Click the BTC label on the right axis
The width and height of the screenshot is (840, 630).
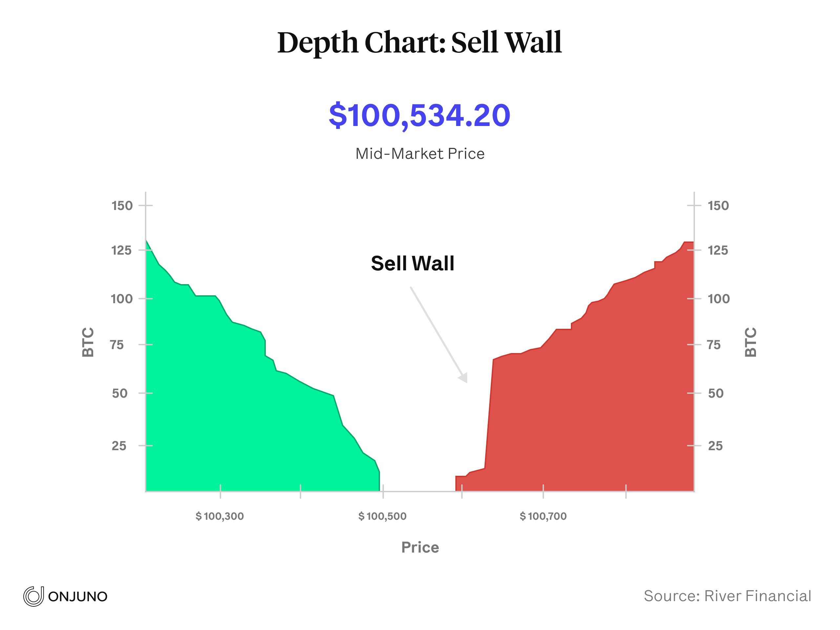tap(751, 342)
